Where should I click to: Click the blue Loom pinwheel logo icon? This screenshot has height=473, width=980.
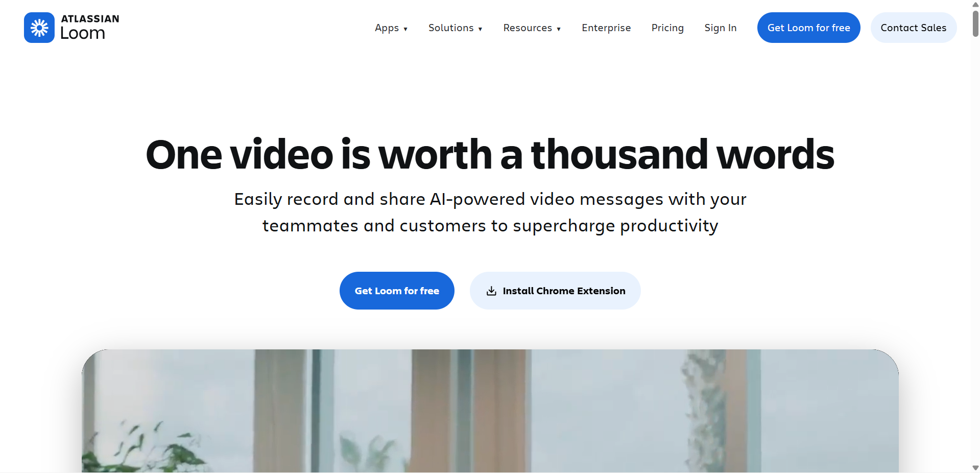coord(39,28)
